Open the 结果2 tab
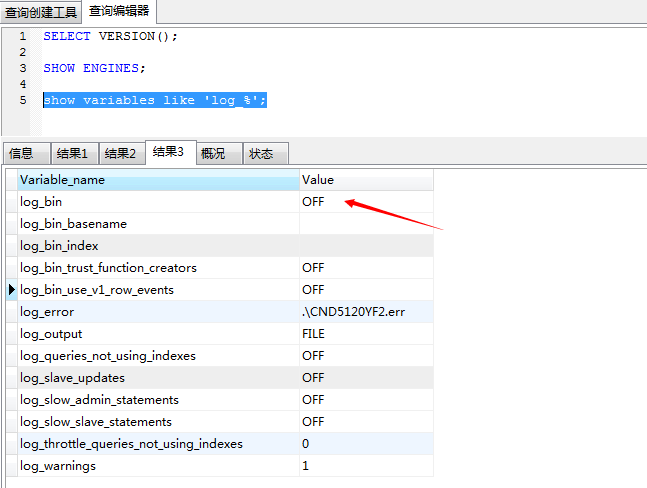 point(122,153)
